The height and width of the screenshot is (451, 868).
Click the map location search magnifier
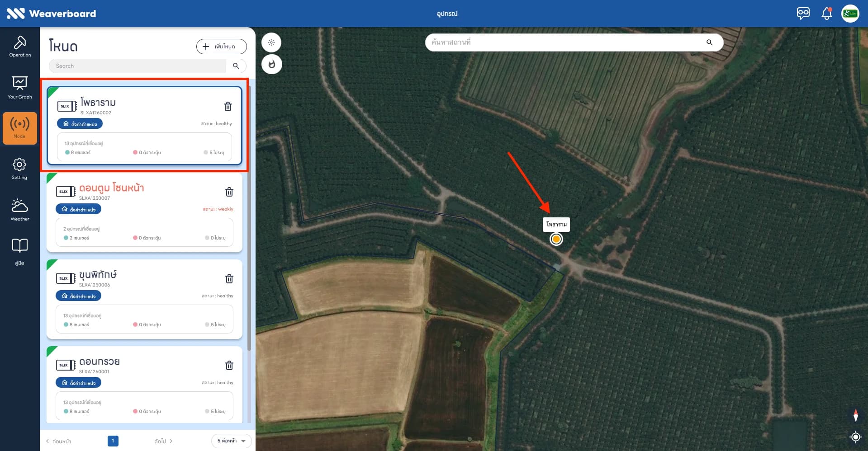(709, 42)
